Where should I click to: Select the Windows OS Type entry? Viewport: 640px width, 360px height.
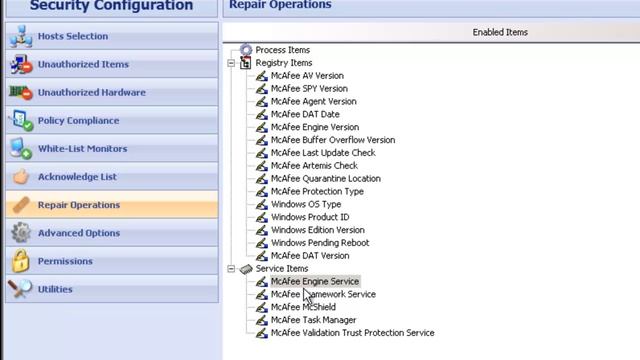coord(306,204)
